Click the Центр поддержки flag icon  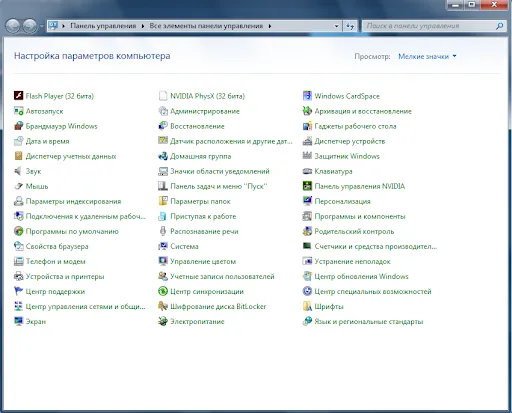18,291
